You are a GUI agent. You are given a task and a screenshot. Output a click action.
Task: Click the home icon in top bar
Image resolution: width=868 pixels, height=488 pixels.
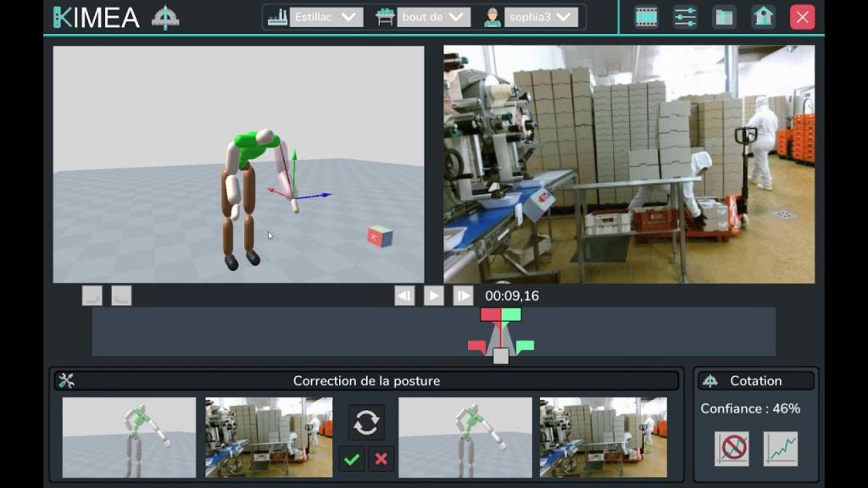point(763,17)
